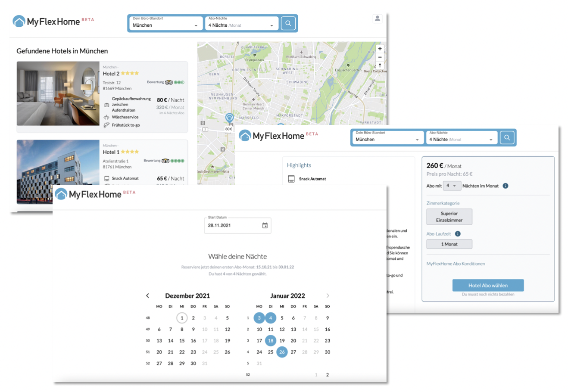Click the blue hotel marker on the map
Viewport: 568px width, 392px height.
[229, 118]
